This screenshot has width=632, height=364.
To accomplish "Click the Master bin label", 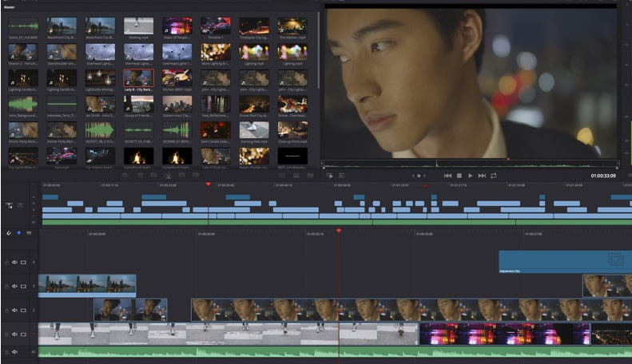I will (10, 7).
